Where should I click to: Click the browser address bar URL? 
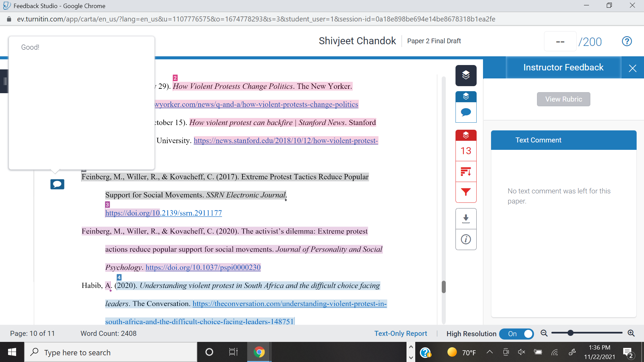256,19
